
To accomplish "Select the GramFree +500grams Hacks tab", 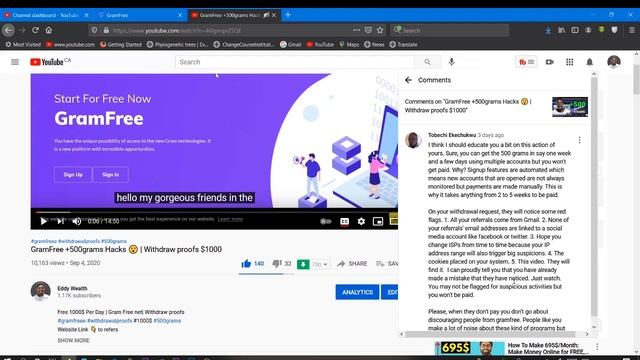I will (x=230, y=15).
